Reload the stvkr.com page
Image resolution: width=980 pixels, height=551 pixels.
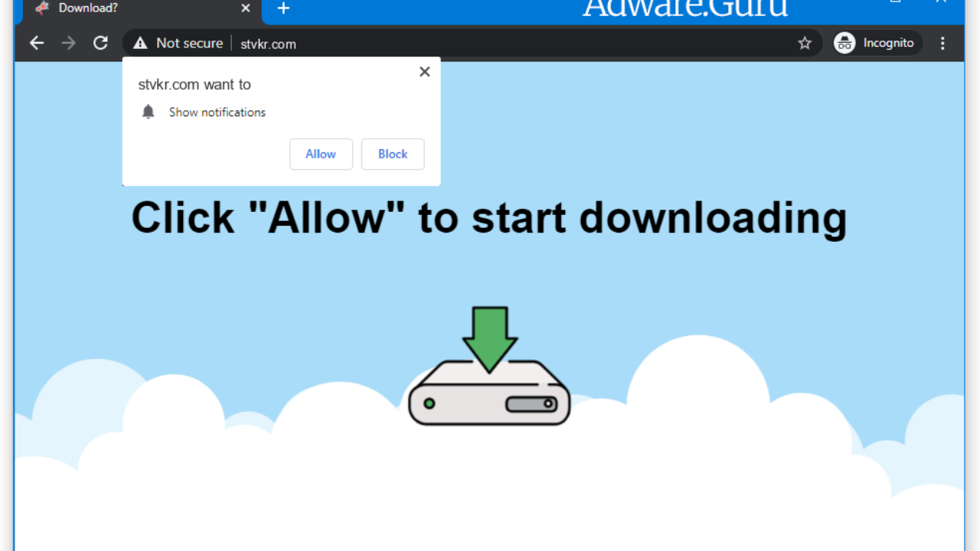[100, 44]
